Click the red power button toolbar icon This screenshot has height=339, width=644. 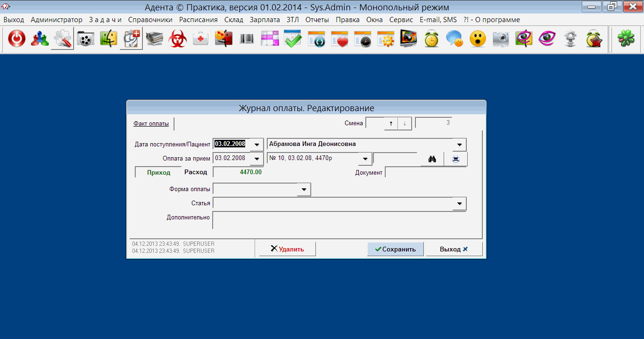pyautogui.click(x=17, y=39)
